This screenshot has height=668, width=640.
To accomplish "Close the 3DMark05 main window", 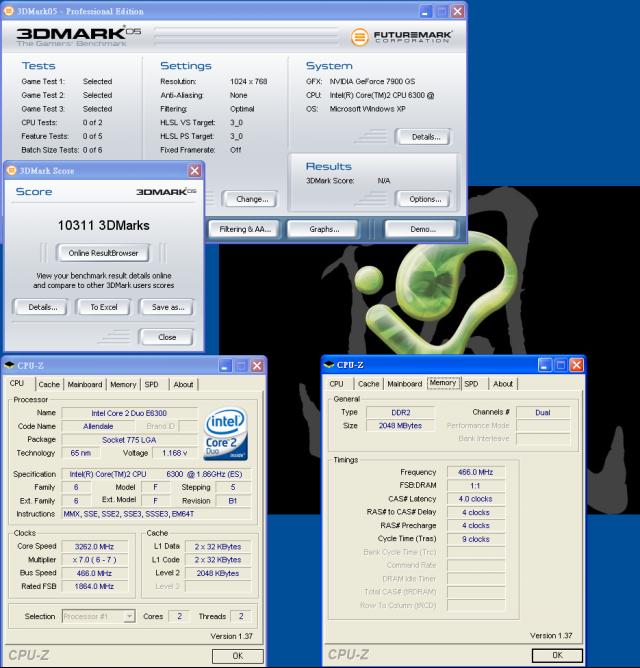I will tap(457, 11).
